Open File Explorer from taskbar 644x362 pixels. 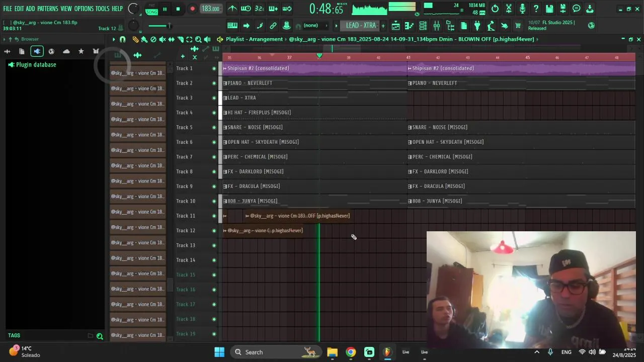pos(332,352)
